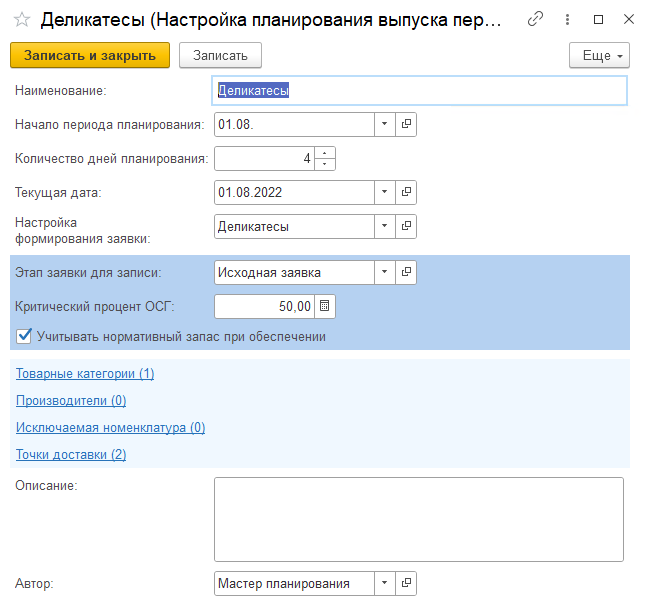Click the Записать и закрыть button

pos(90,56)
